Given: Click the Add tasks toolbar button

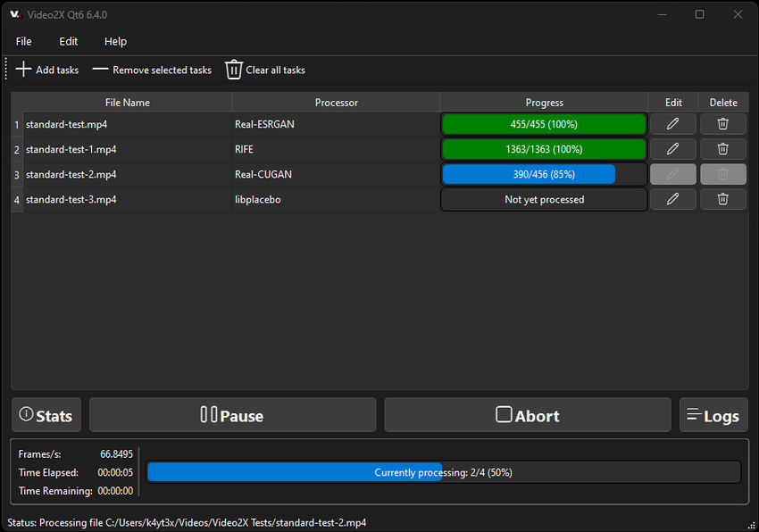Looking at the screenshot, I should (x=47, y=71).
